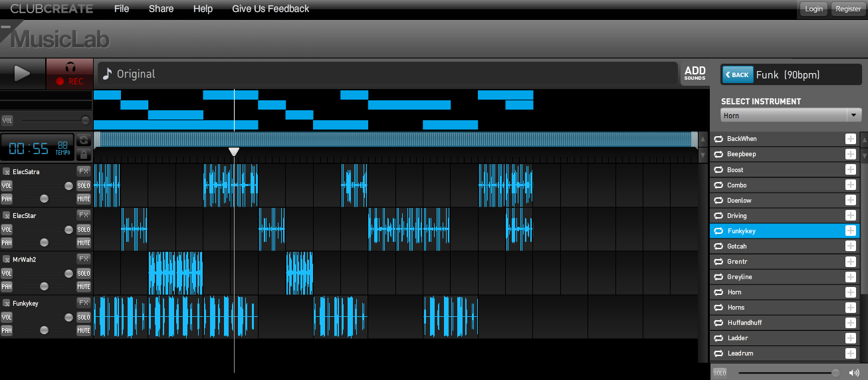Select the Huffandhuff loop in the list
Viewport: 868px width, 380px height.
pos(784,322)
